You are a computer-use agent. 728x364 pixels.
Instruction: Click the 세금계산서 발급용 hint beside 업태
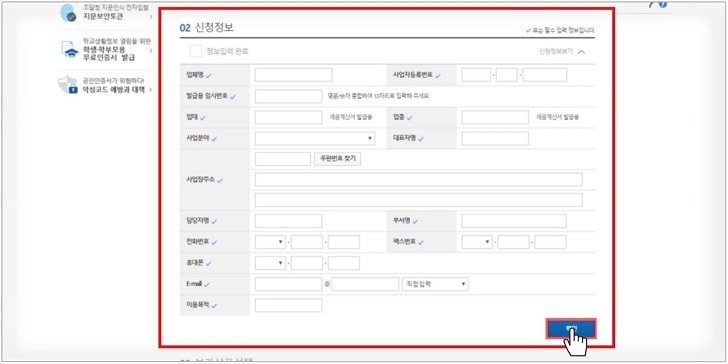(x=351, y=117)
